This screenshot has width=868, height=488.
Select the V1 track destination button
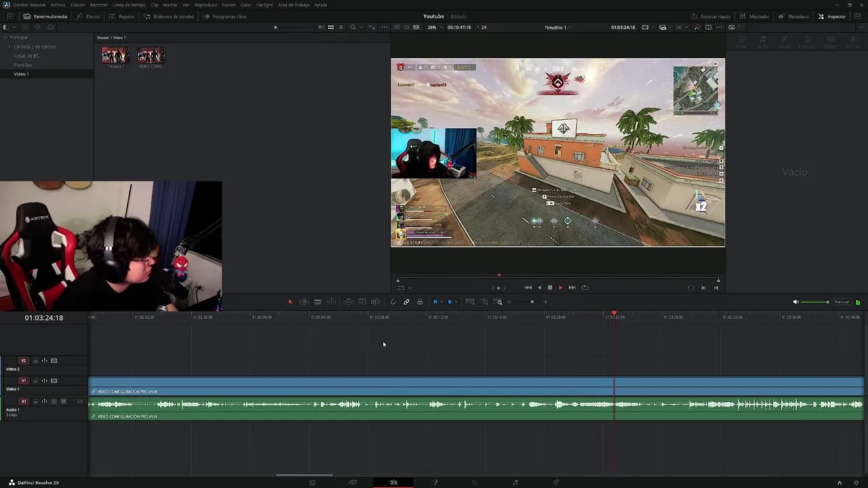coord(24,381)
